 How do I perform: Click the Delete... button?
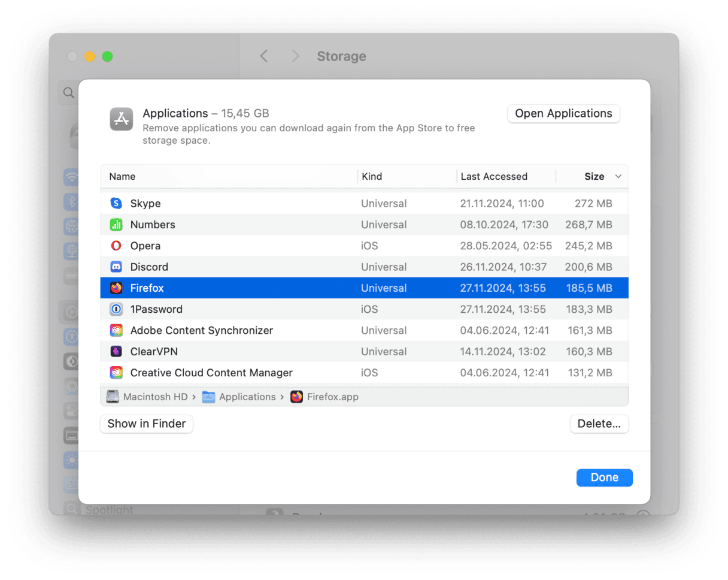[599, 424]
